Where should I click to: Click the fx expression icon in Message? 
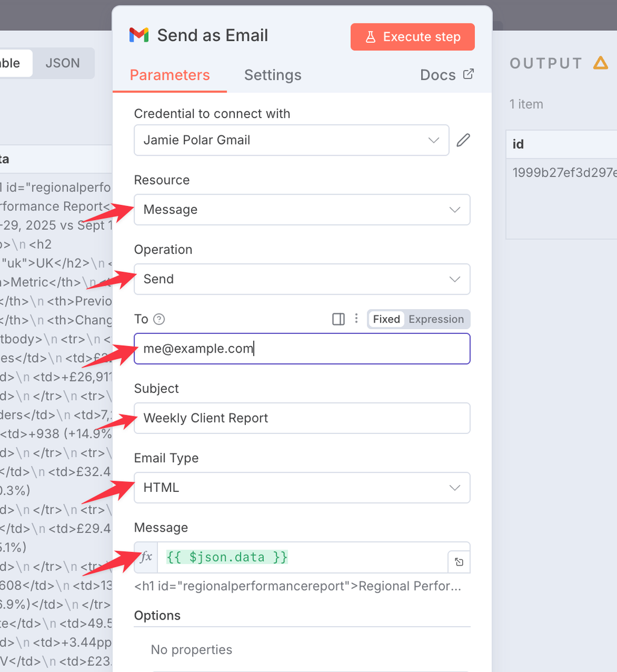click(146, 557)
